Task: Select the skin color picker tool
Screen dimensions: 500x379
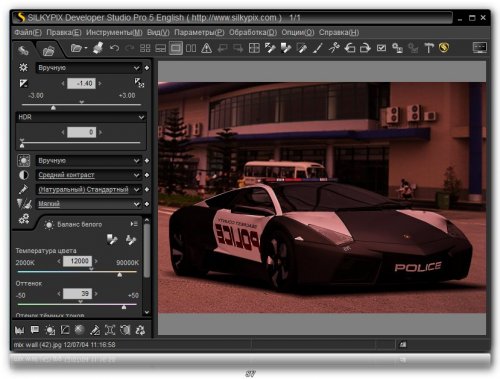Action: click(302, 48)
